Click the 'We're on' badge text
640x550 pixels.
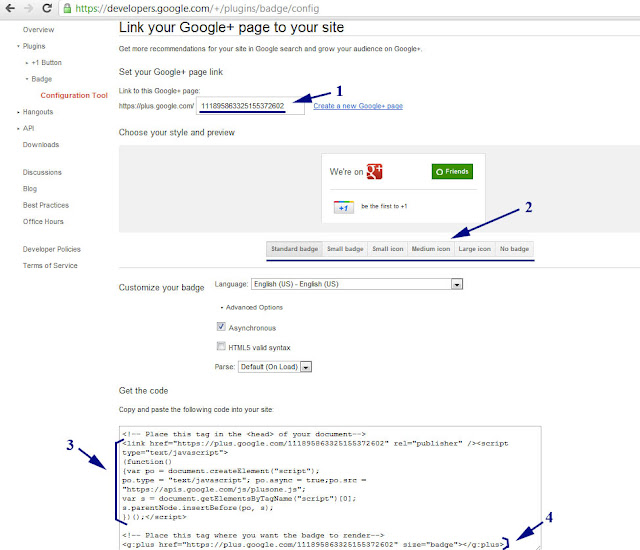click(346, 172)
